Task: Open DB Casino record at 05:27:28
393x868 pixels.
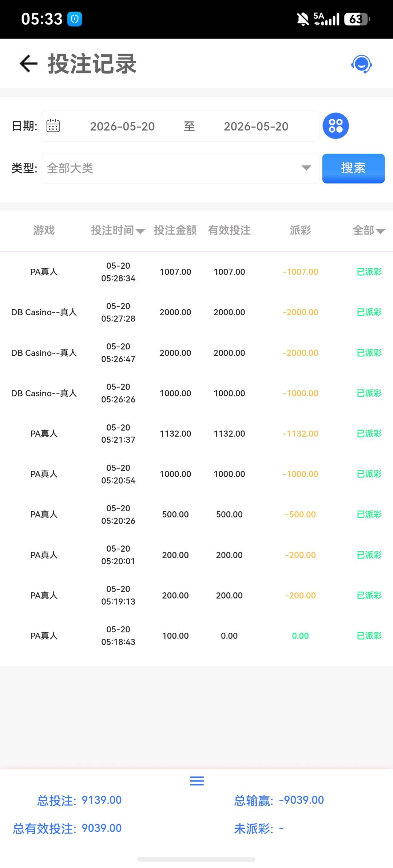Action: click(x=196, y=312)
